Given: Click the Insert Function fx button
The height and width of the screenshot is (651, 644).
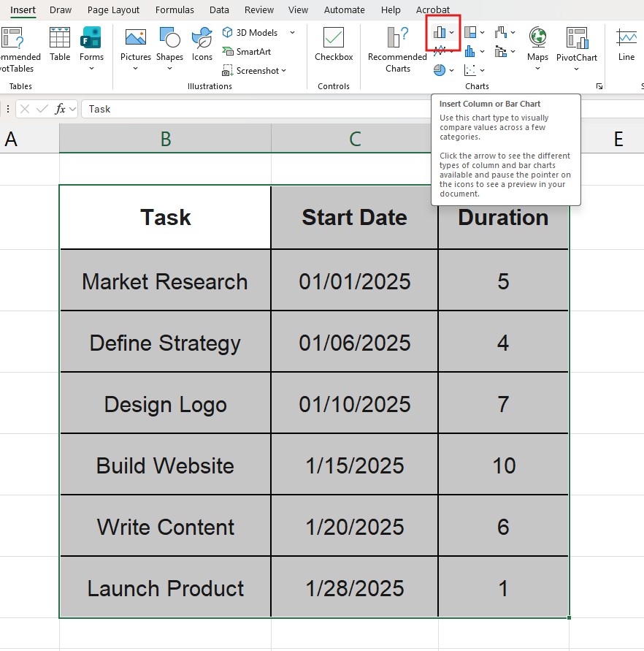Looking at the screenshot, I should [61, 109].
